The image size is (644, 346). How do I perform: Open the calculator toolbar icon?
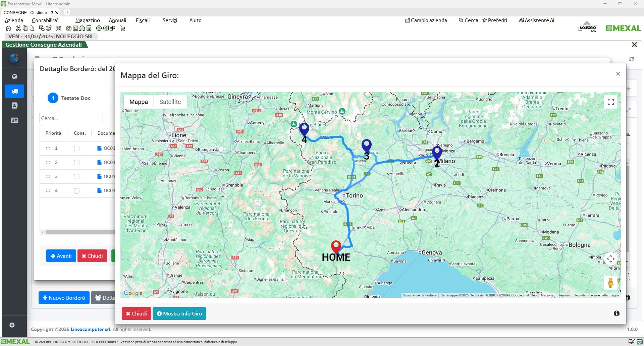point(89,28)
